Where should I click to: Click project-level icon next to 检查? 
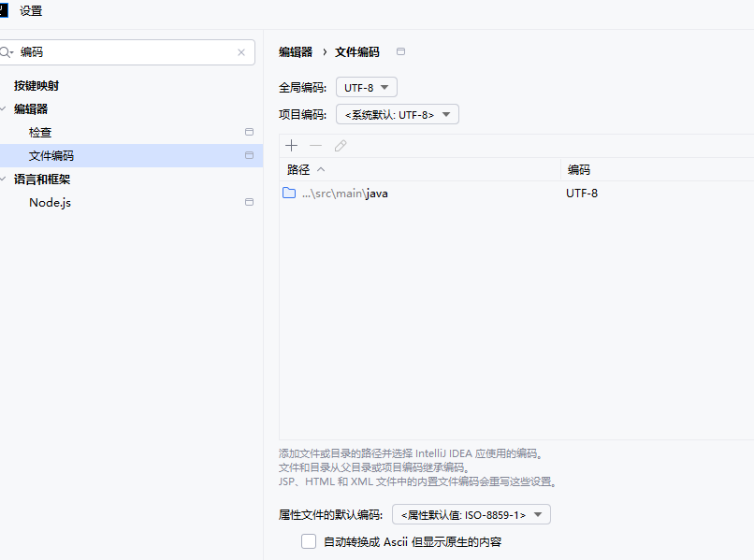point(249,132)
